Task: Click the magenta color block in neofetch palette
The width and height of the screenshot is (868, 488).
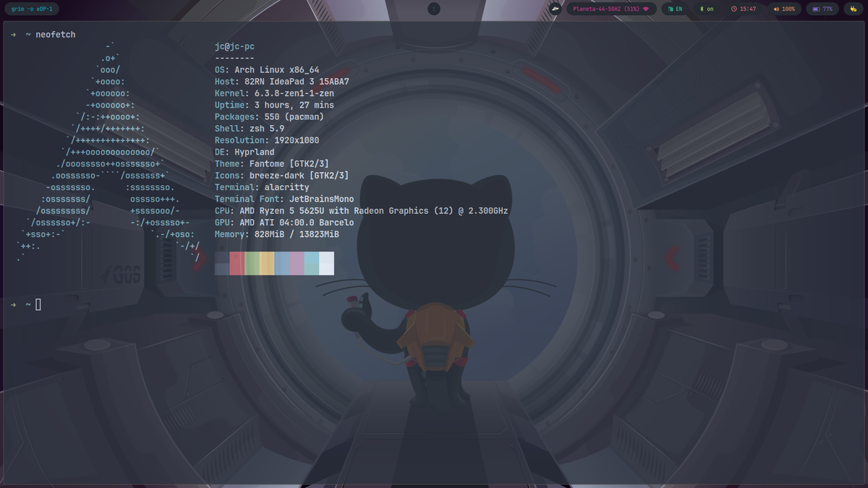Action: [x=297, y=263]
